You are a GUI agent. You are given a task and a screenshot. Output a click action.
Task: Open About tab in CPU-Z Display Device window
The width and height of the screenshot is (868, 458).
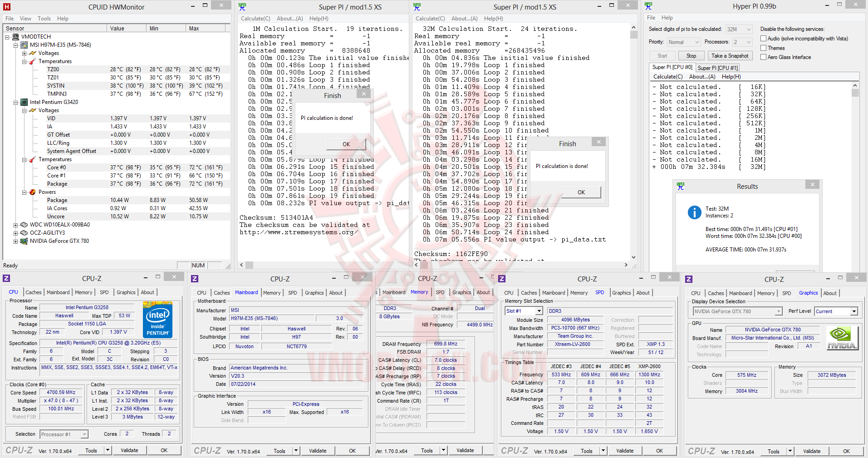pos(830,293)
